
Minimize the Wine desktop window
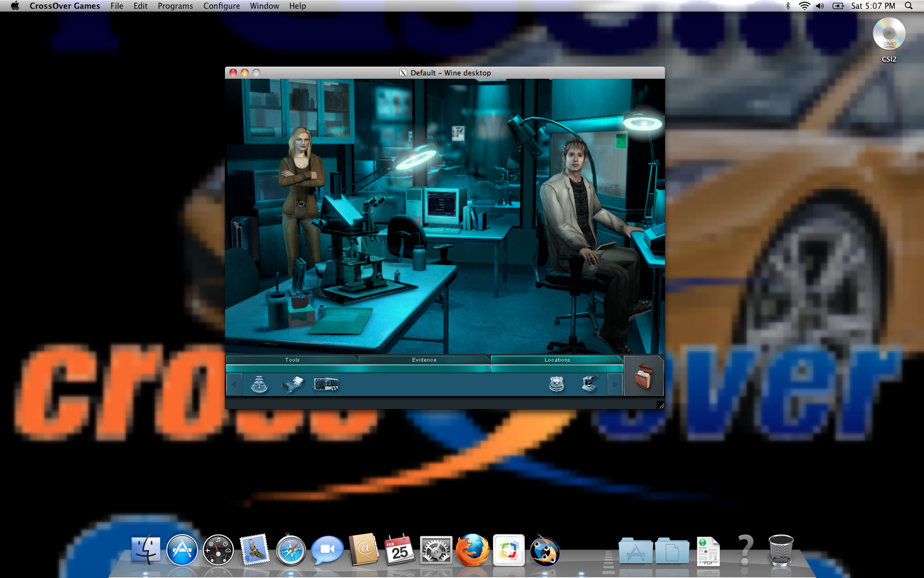tap(245, 73)
